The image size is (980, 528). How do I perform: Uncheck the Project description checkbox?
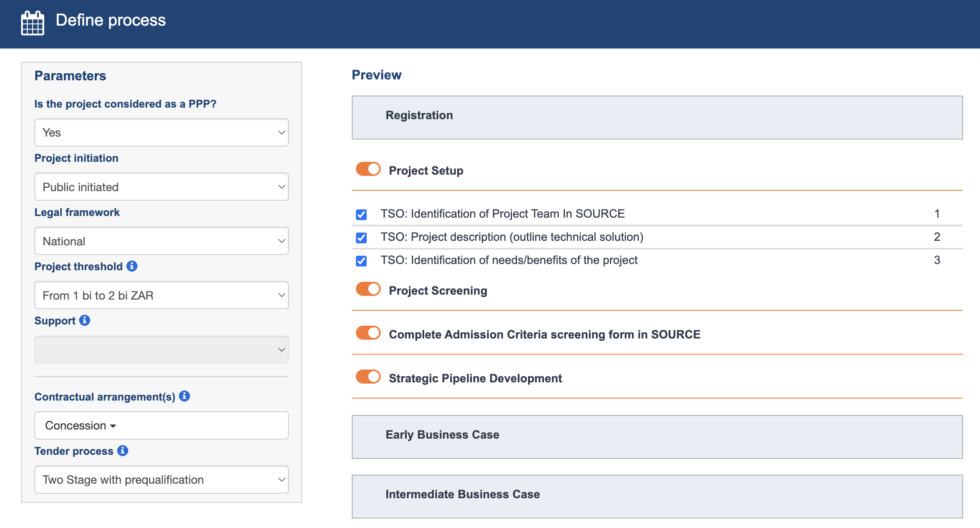click(x=361, y=238)
